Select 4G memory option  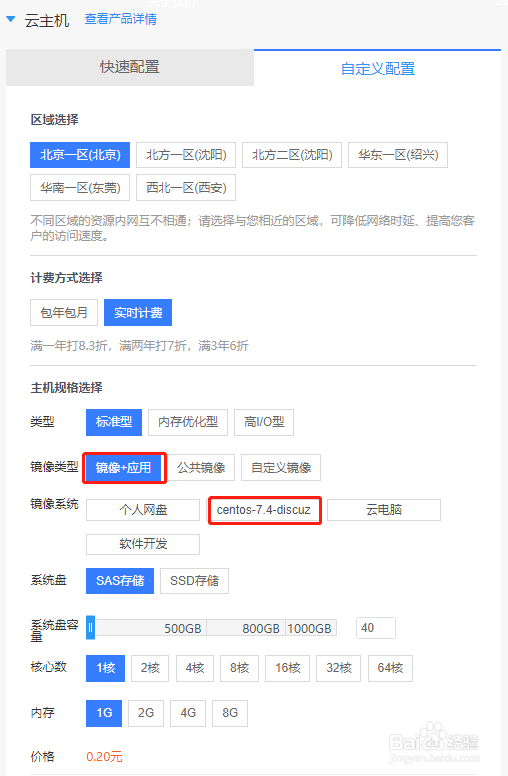click(188, 713)
